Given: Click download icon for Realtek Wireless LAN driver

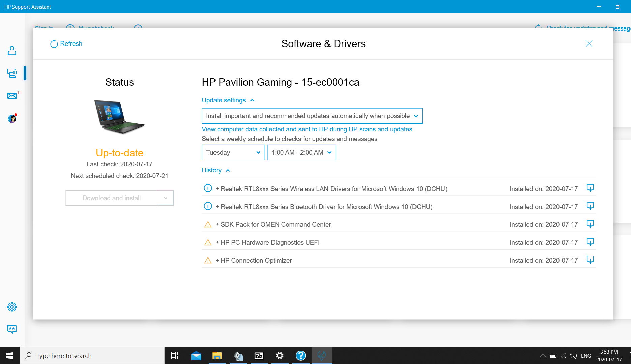Looking at the screenshot, I should click(590, 188).
